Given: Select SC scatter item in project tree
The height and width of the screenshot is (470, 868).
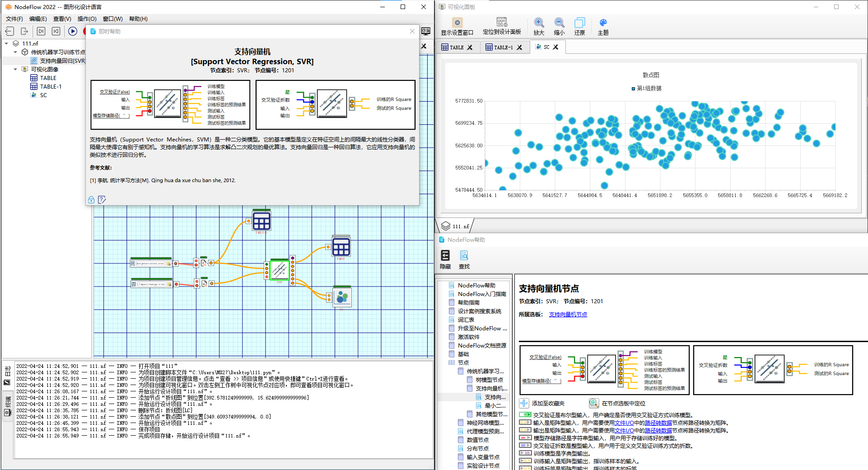Looking at the screenshot, I should pyautogui.click(x=39, y=95).
